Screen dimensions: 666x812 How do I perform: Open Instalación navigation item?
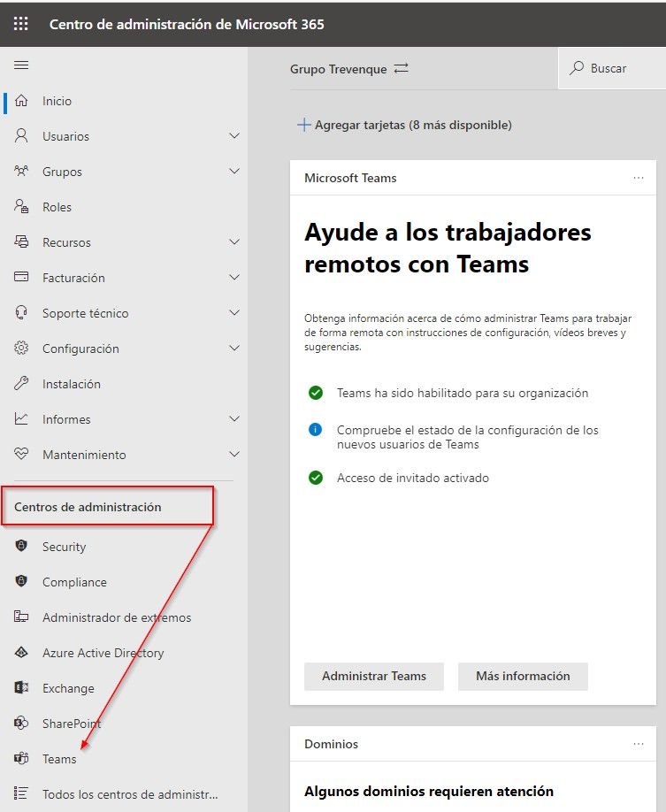(x=71, y=384)
